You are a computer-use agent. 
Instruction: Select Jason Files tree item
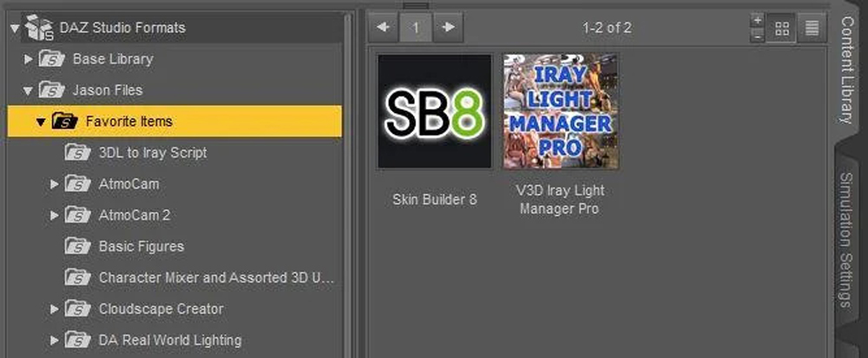point(108,89)
